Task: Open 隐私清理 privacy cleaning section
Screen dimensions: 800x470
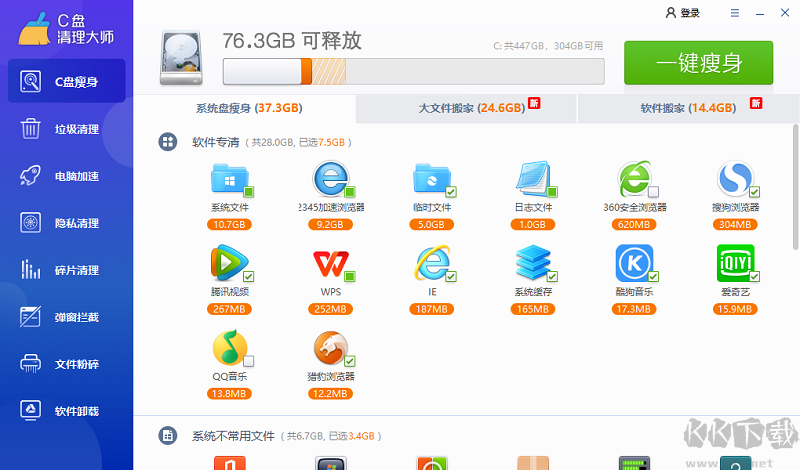Action: (x=66, y=223)
